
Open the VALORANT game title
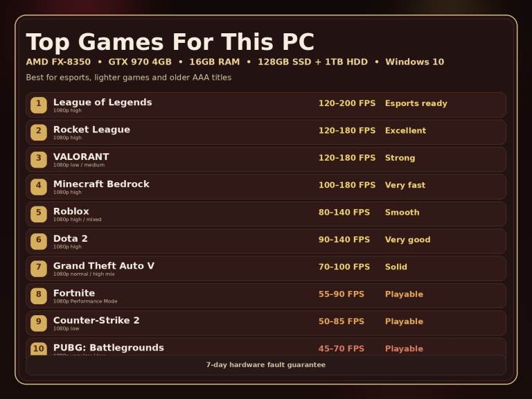pos(81,157)
